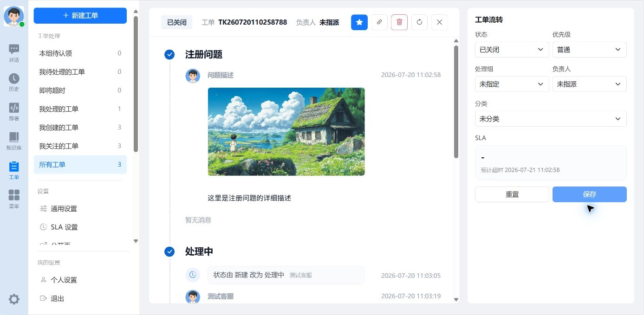Open the 分类 dropdown showing 未分类
The width and height of the screenshot is (644, 315).
point(551,119)
